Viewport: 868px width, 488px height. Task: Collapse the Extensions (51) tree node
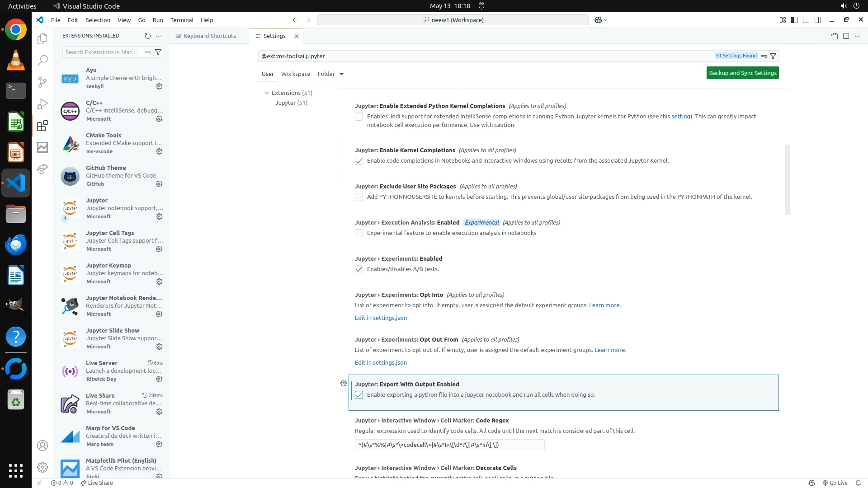(x=267, y=93)
